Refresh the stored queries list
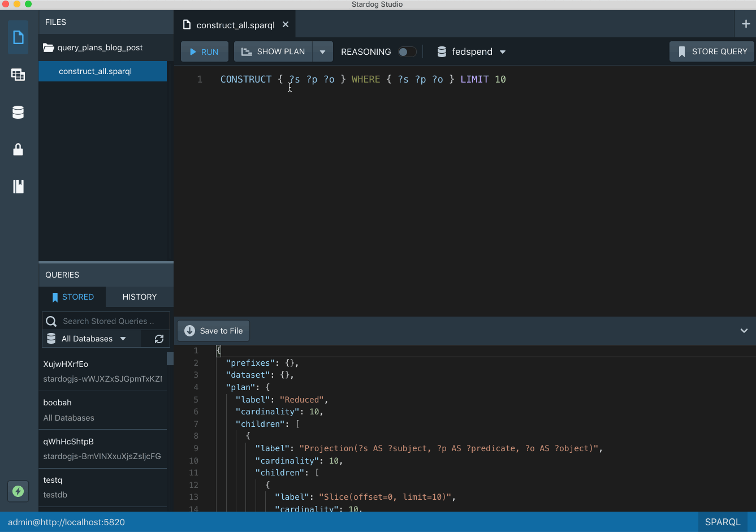 click(159, 339)
